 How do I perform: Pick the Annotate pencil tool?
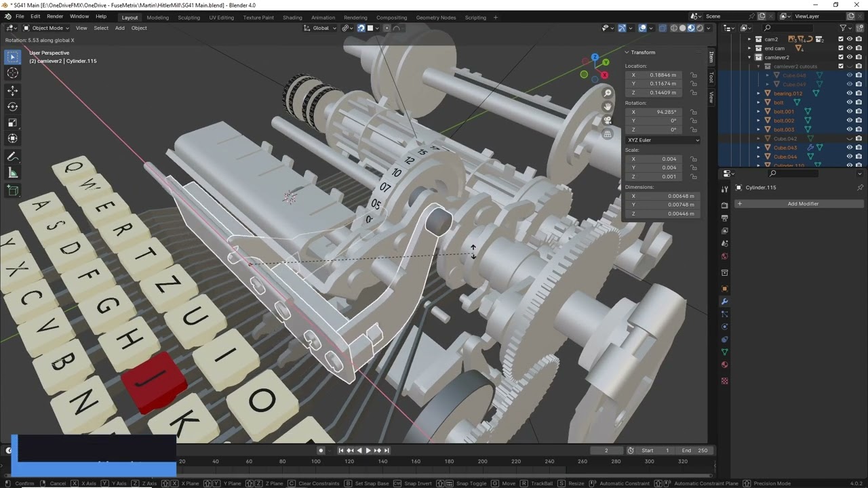tap(13, 157)
